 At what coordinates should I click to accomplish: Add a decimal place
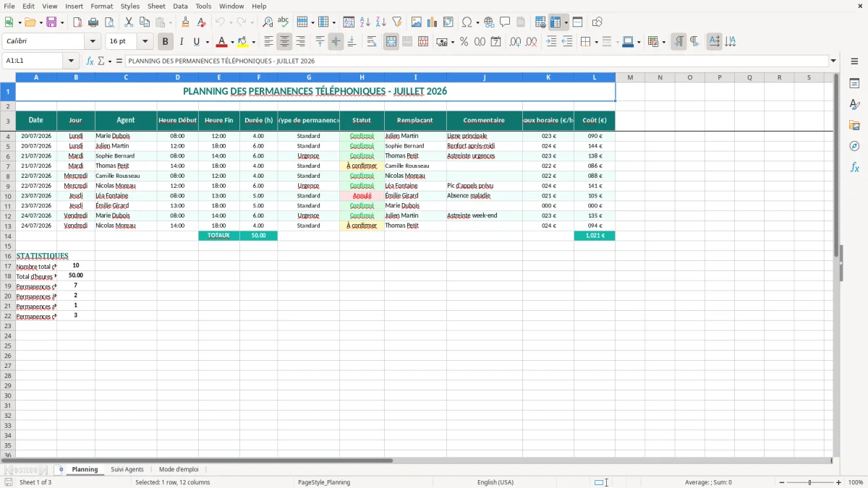[x=515, y=42]
